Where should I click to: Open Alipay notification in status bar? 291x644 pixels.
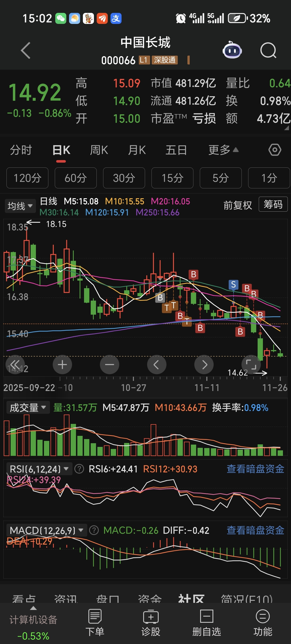(x=116, y=18)
